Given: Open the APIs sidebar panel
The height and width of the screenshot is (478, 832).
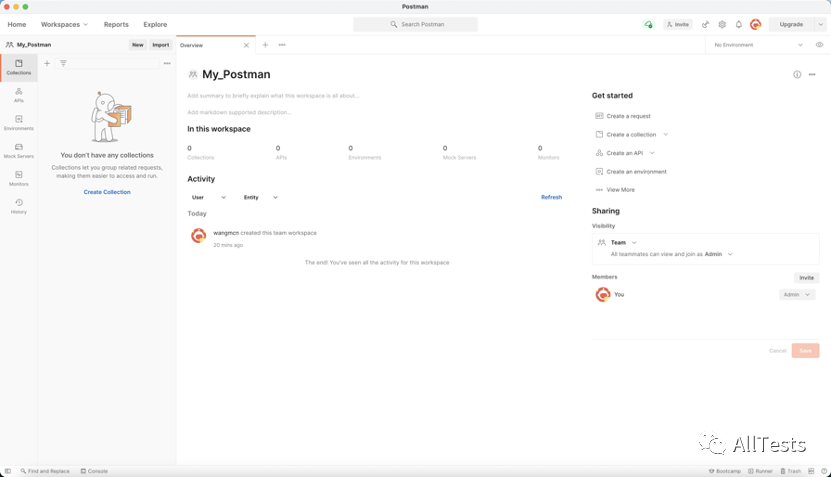Looking at the screenshot, I should [x=19, y=95].
